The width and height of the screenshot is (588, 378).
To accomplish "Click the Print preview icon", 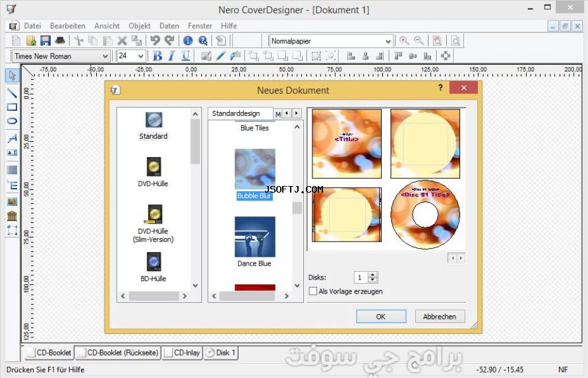I will 456,40.
